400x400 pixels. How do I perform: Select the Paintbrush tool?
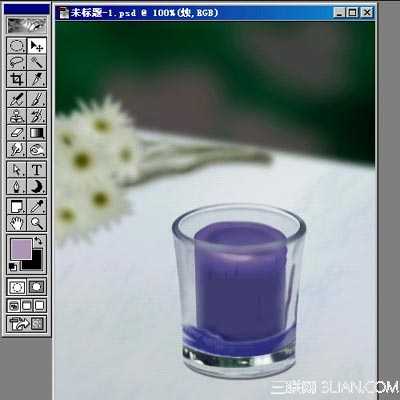(37, 99)
